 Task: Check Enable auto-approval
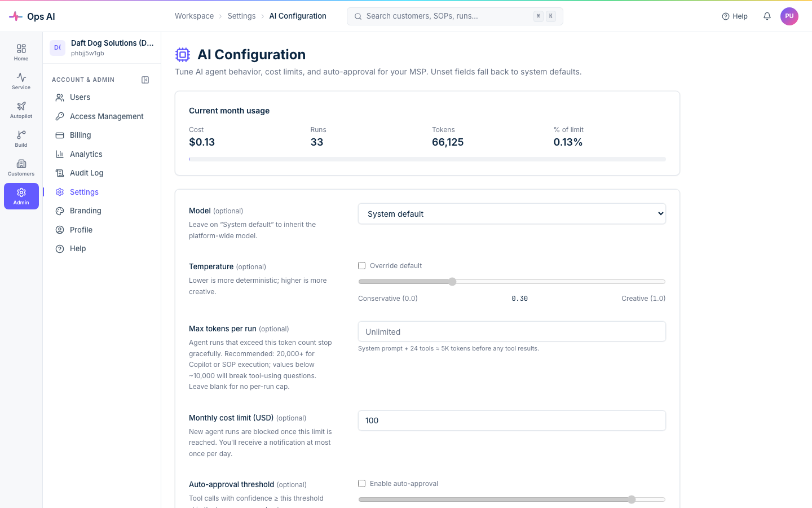coord(362,484)
